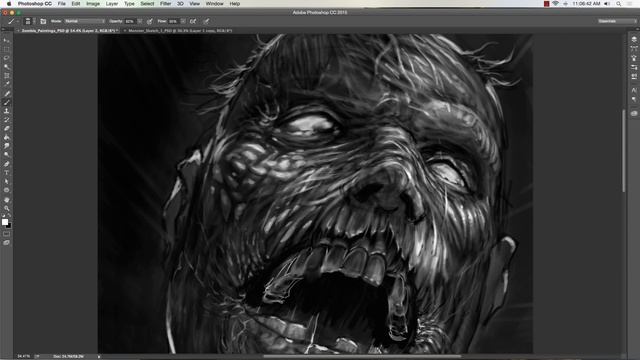Swap foreground and background colors
This screenshot has width=640, height=360.
[x=10, y=216]
